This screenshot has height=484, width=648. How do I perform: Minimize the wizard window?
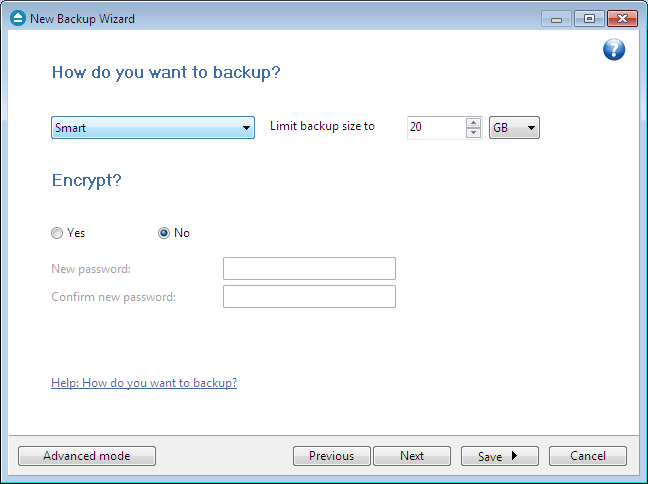(x=556, y=19)
